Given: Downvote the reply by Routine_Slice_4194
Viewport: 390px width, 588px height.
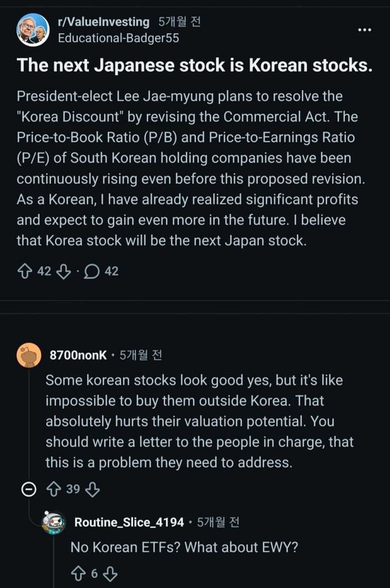Looking at the screenshot, I should pos(110,573).
